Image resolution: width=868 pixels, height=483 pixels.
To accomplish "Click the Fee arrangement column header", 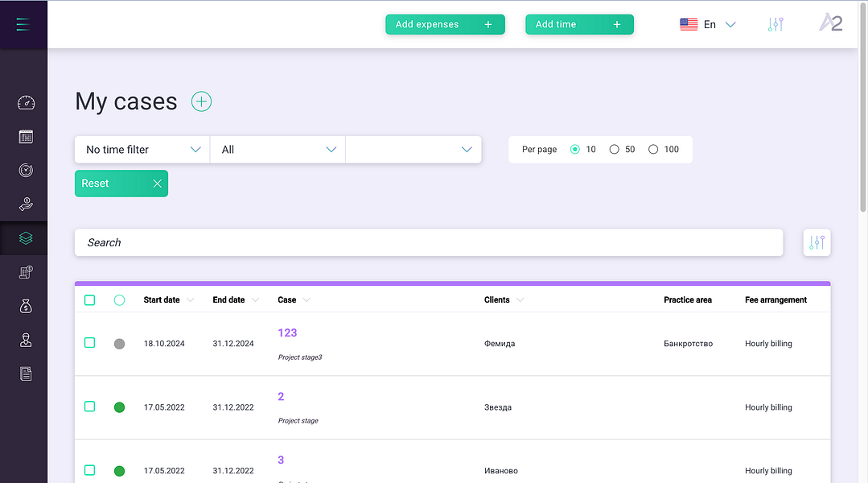I will point(776,300).
